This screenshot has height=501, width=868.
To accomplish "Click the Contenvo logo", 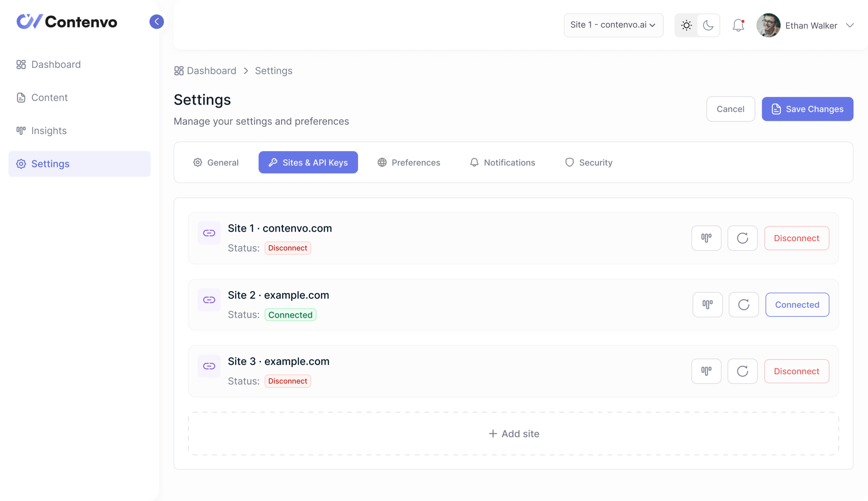I will coord(66,21).
